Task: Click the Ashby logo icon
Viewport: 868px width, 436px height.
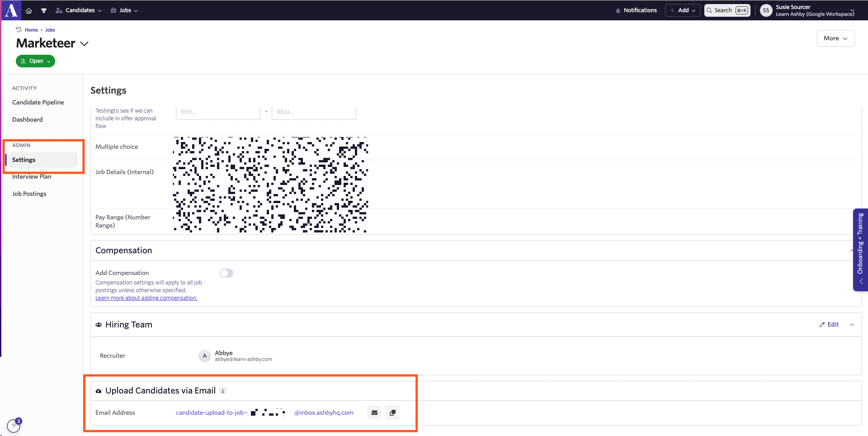Action: pyautogui.click(x=11, y=10)
